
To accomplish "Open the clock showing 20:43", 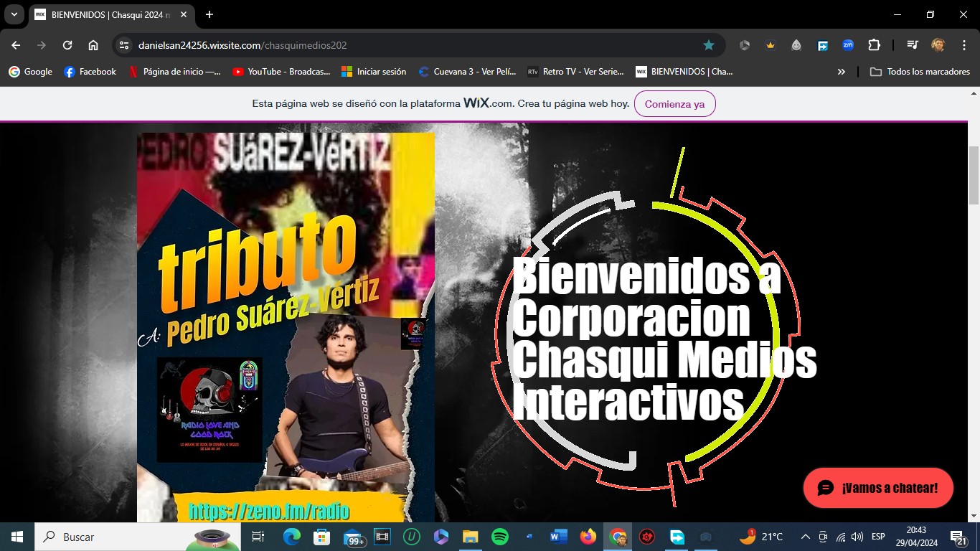I will [916, 537].
